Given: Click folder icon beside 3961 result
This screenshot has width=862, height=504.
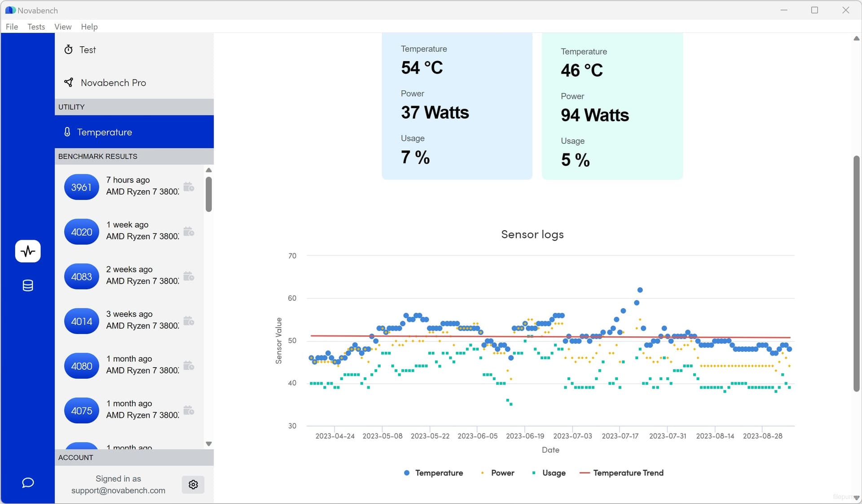Looking at the screenshot, I should point(189,187).
